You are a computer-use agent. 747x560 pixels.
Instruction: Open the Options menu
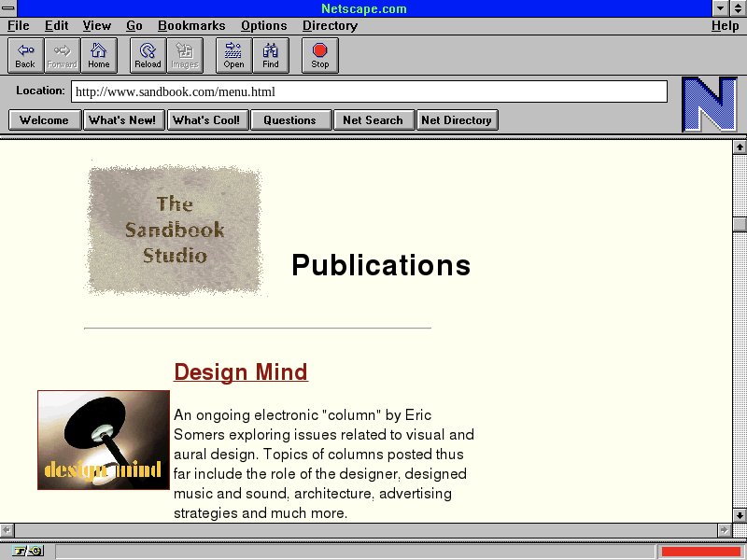pos(263,26)
